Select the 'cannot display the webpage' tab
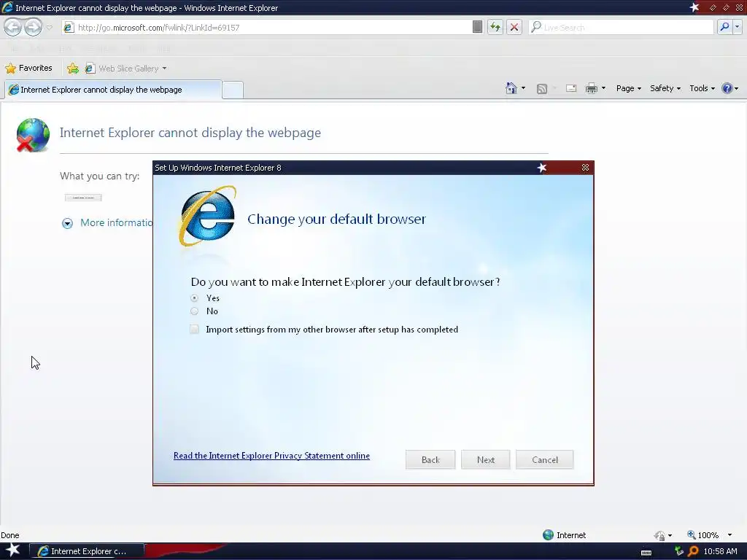 [x=113, y=90]
